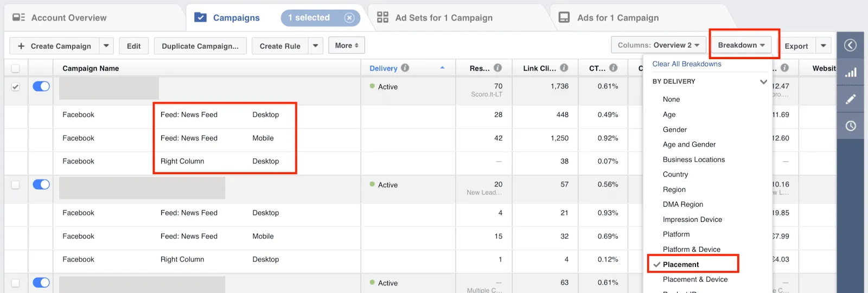Select Placement & Device breakdown option
This screenshot has width=868, height=293.
pyautogui.click(x=695, y=279)
